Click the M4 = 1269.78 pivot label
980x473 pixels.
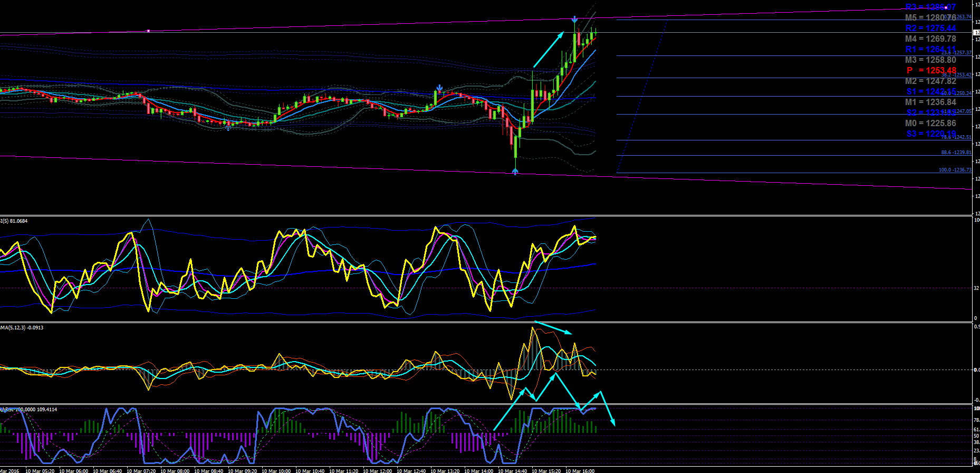(930, 39)
